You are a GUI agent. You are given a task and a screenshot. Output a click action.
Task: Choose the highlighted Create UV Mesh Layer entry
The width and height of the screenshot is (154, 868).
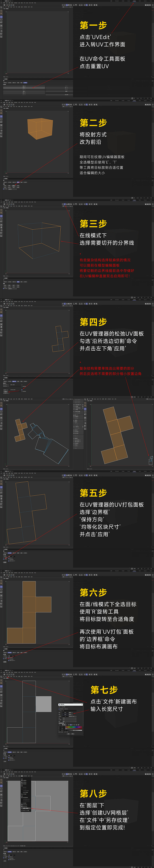pos(26,808)
